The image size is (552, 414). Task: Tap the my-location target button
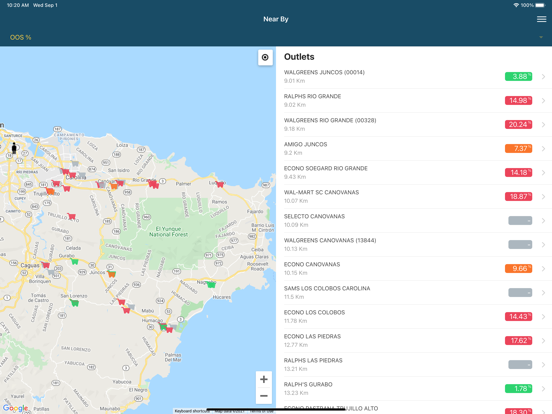265,57
